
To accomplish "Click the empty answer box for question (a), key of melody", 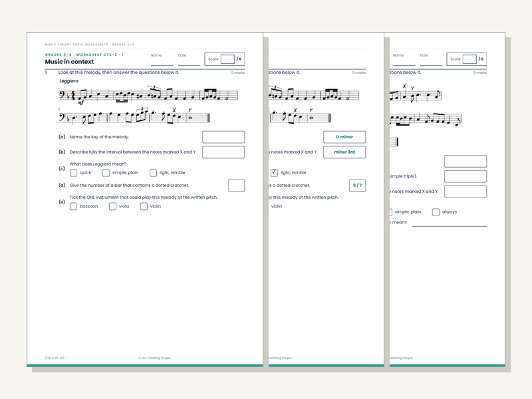I will coord(223,137).
